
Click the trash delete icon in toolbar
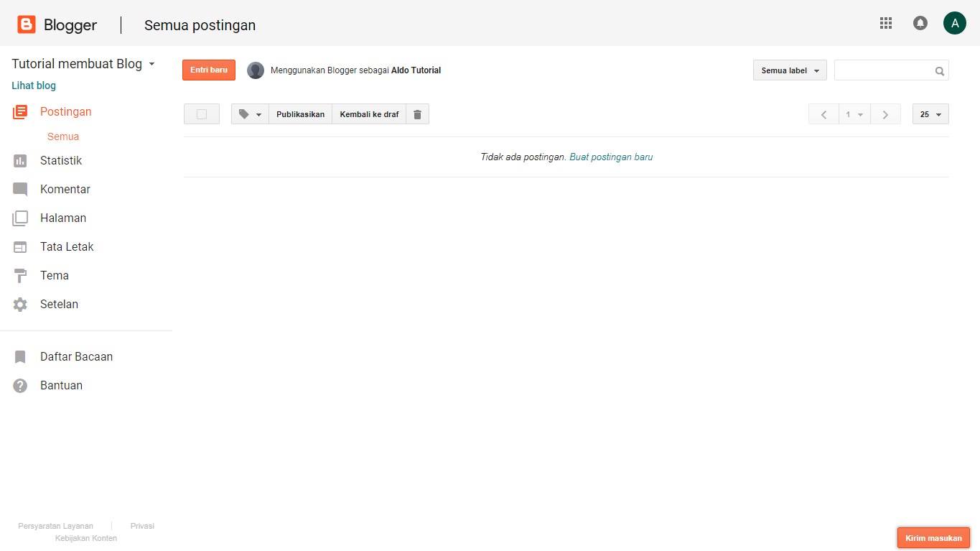point(417,114)
